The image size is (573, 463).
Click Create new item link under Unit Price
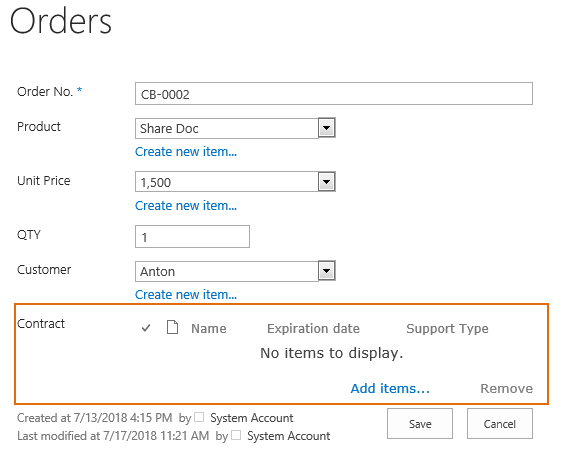tap(186, 206)
